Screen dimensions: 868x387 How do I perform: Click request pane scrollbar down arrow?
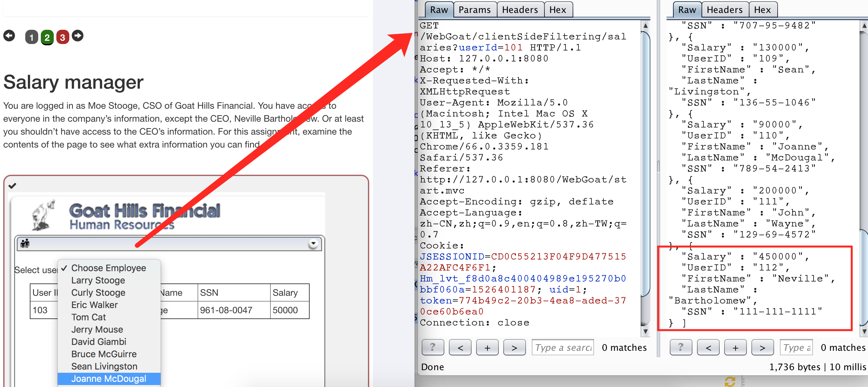(645, 331)
